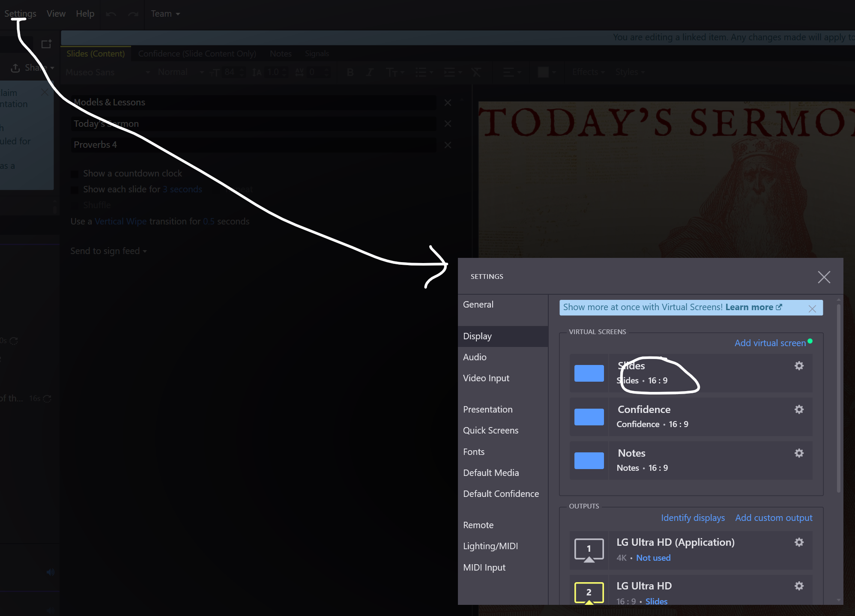Image resolution: width=855 pixels, height=616 pixels.
Task: Click the Share upload icon
Action: 15,68
